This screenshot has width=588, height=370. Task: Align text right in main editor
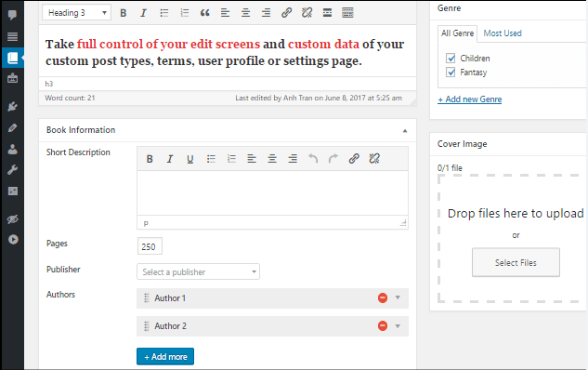click(x=266, y=13)
